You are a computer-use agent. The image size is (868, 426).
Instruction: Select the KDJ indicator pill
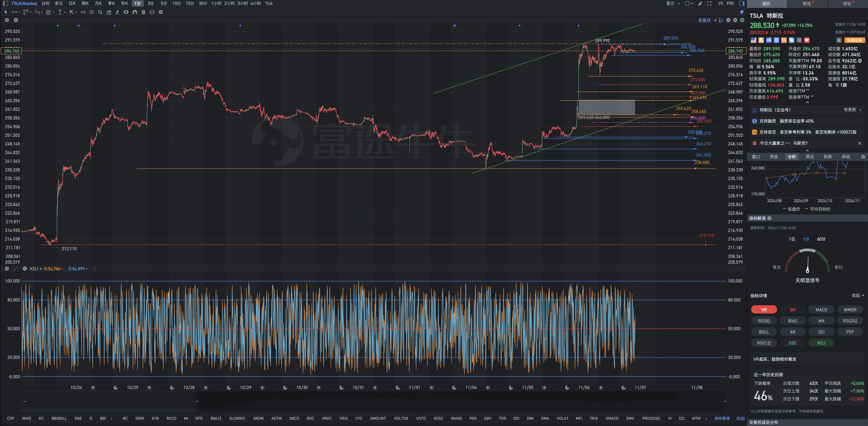click(x=821, y=343)
